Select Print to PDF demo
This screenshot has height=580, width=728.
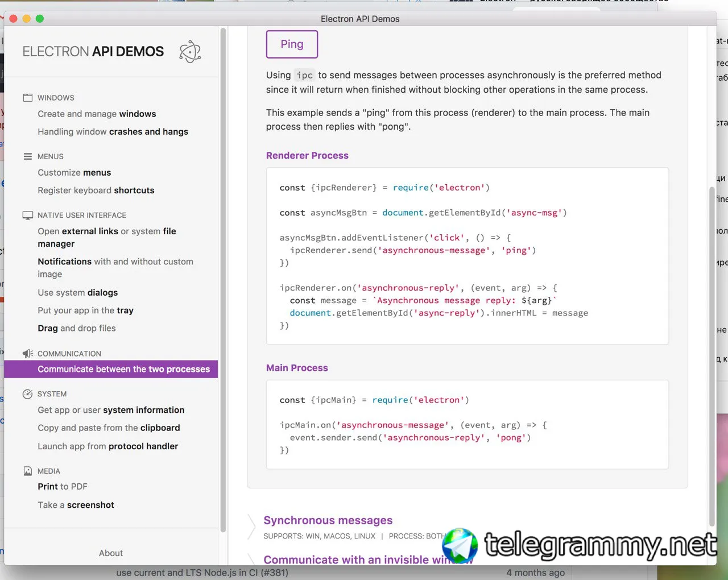[x=63, y=487]
